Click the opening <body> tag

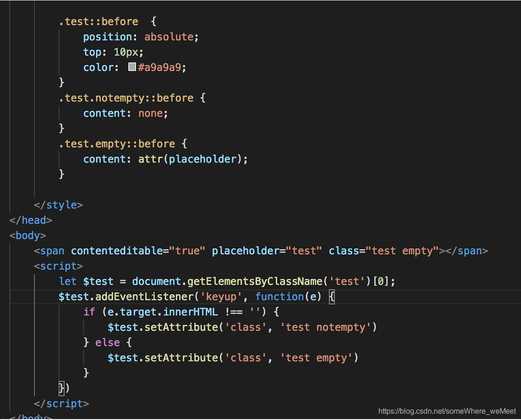click(x=26, y=235)
